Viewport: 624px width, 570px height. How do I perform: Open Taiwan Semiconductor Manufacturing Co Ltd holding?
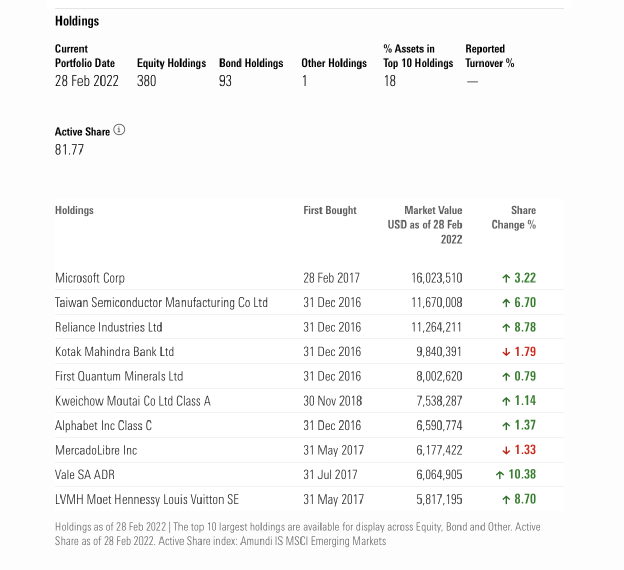[x=161, y=303]
